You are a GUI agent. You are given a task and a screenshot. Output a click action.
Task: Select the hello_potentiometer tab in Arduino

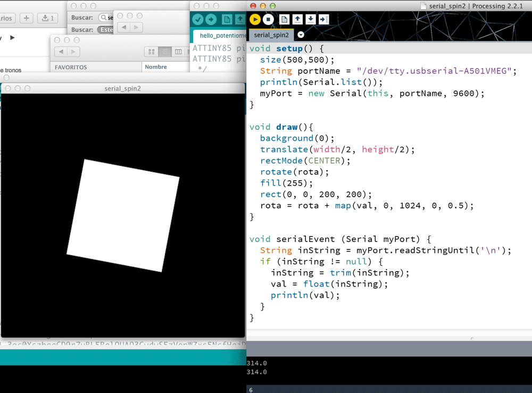pyautogui.click(x=221, y=36)
